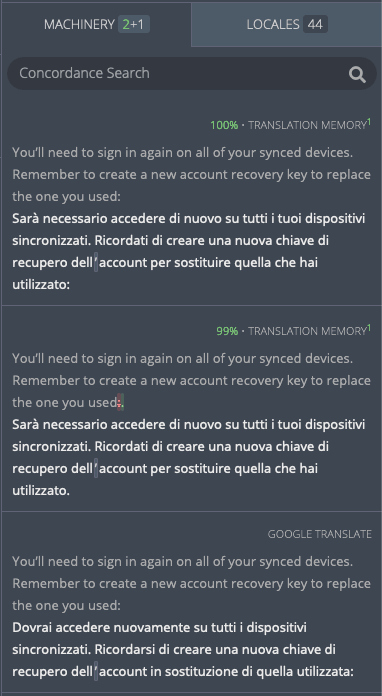Image resolution: width=382 pixels, height=696 pixels.
Task: Open the Locales tab
Action: (286, 24)
